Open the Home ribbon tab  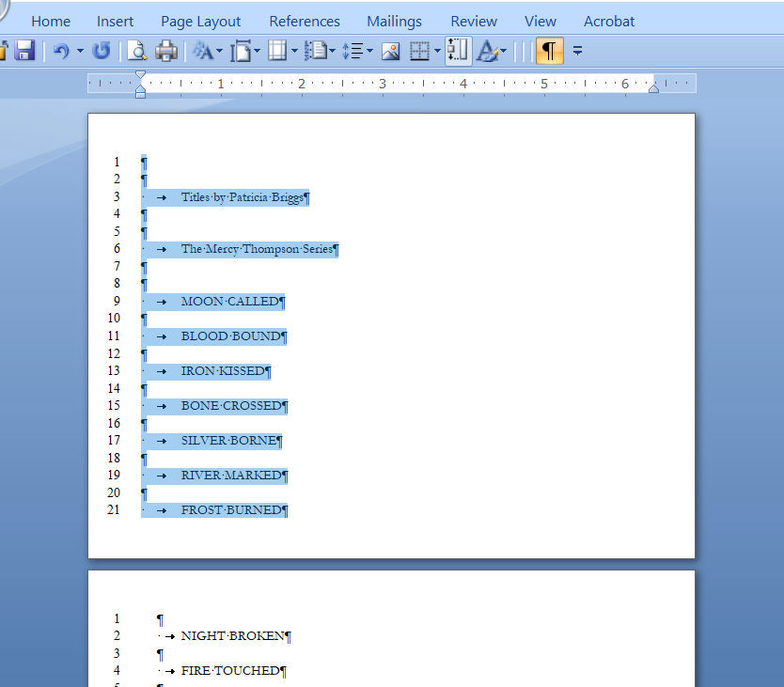pos(51,22)
